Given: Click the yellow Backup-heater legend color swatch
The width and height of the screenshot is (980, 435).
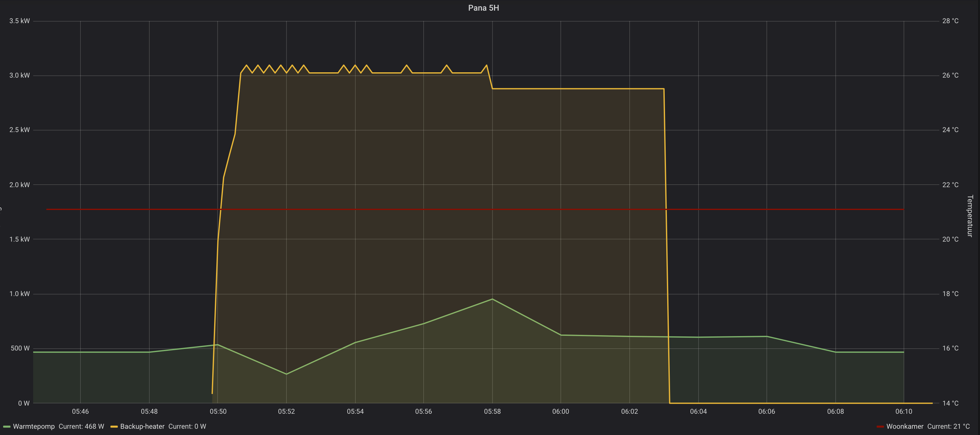Looking at the screenshot, I should click(x=114, y=427).
